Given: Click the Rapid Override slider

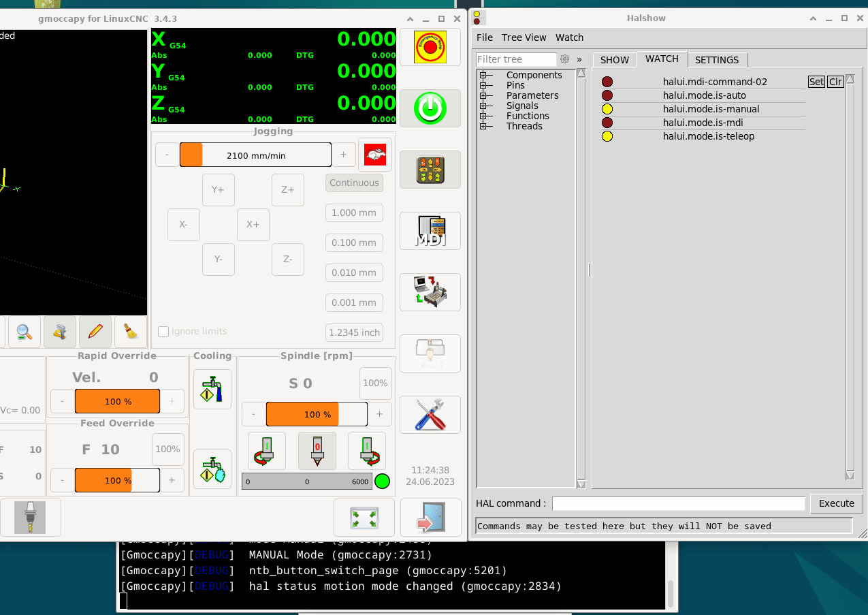Looking at the screenshot, I should point(117,402).
